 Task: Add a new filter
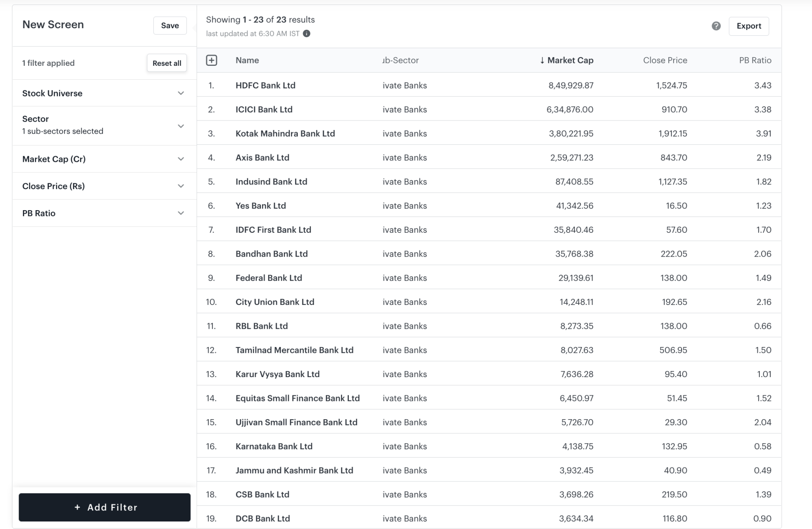pos(104,507)
